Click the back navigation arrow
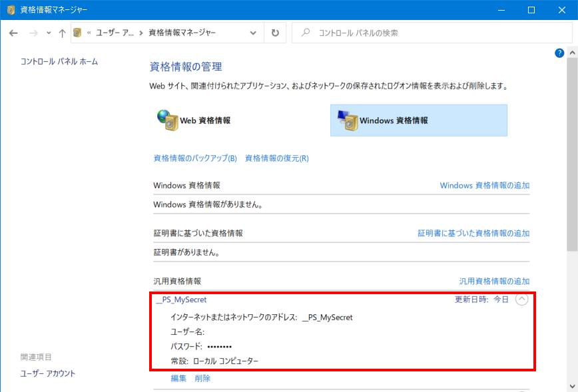 click(14, 32)
